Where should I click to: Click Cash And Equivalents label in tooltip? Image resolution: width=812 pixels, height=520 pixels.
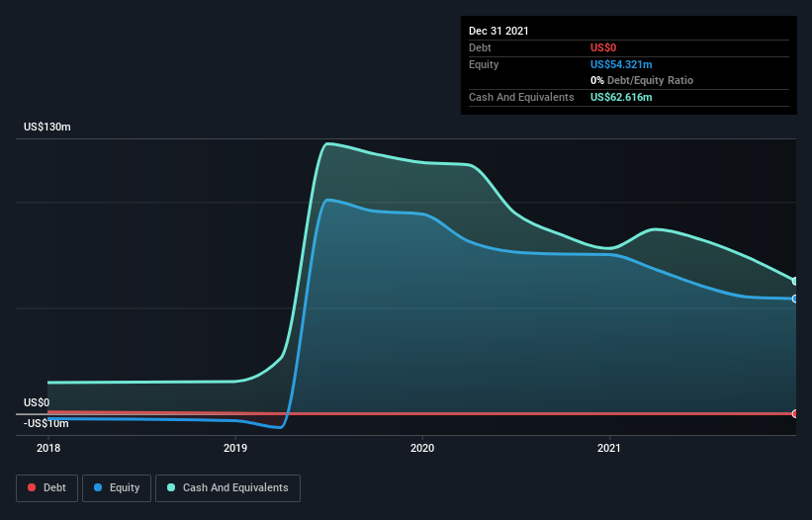pos(521,97)
